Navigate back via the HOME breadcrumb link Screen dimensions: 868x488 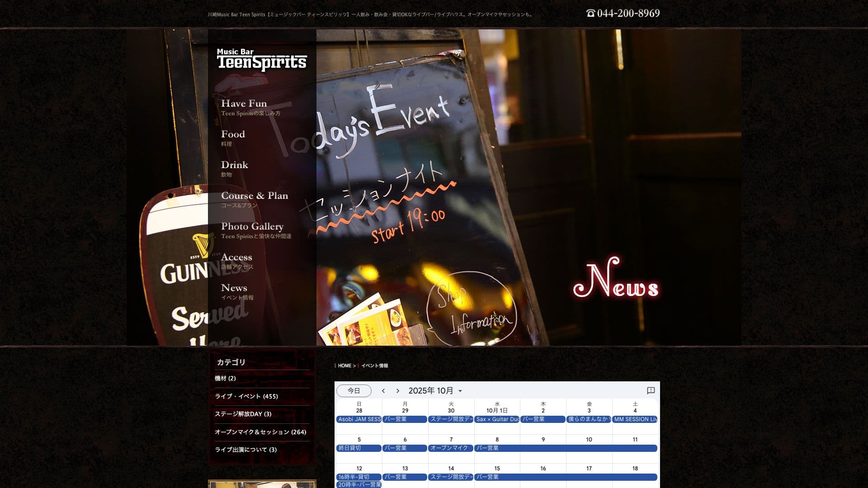pyautogui.click(x=345, y=366)
